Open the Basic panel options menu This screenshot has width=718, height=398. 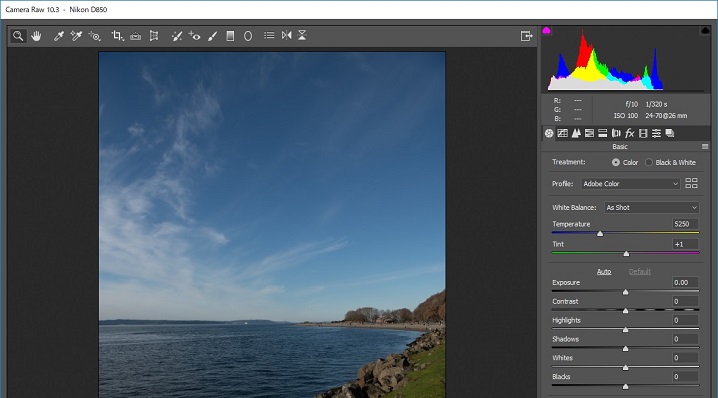tap(705, 147)
